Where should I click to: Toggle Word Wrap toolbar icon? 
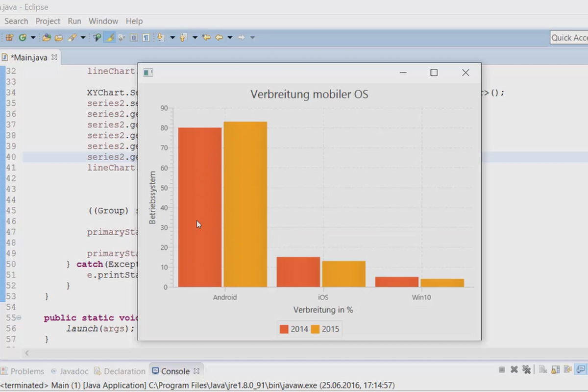coord(122,38)
